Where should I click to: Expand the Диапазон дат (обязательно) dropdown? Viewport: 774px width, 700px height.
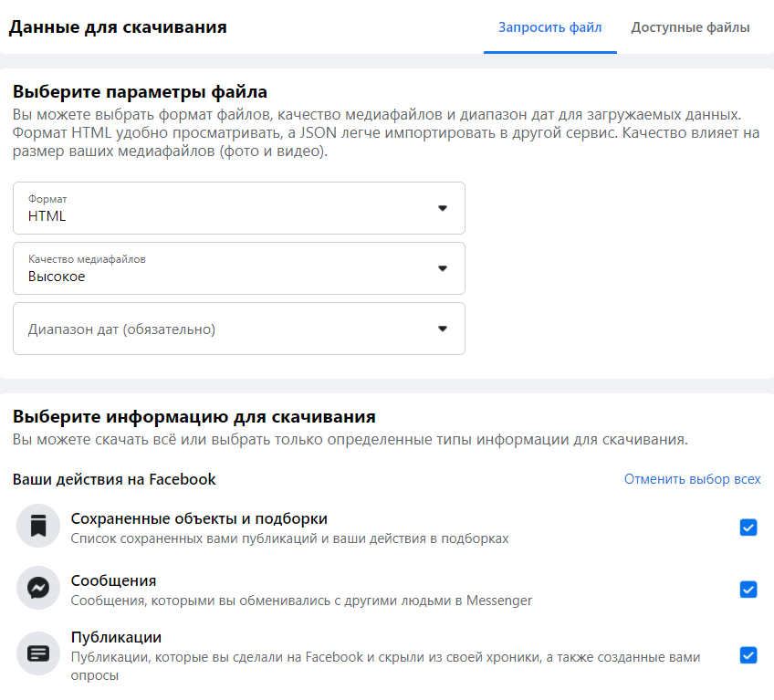[x=238, y=329]
